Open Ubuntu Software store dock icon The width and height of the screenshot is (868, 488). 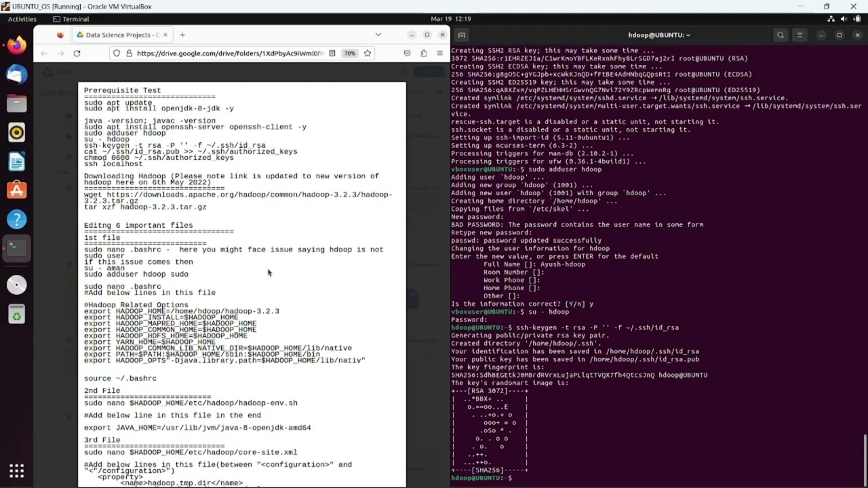click(x=16, y=190)
